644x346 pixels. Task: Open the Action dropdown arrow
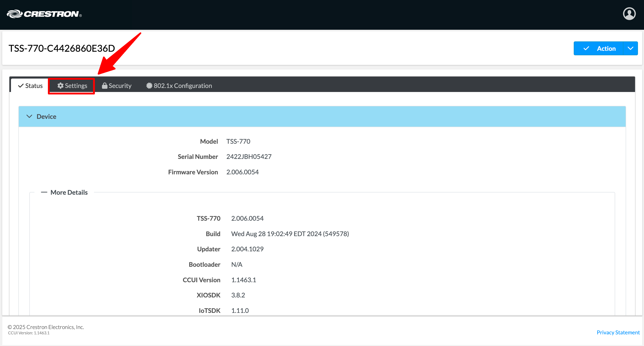point(630,49)
